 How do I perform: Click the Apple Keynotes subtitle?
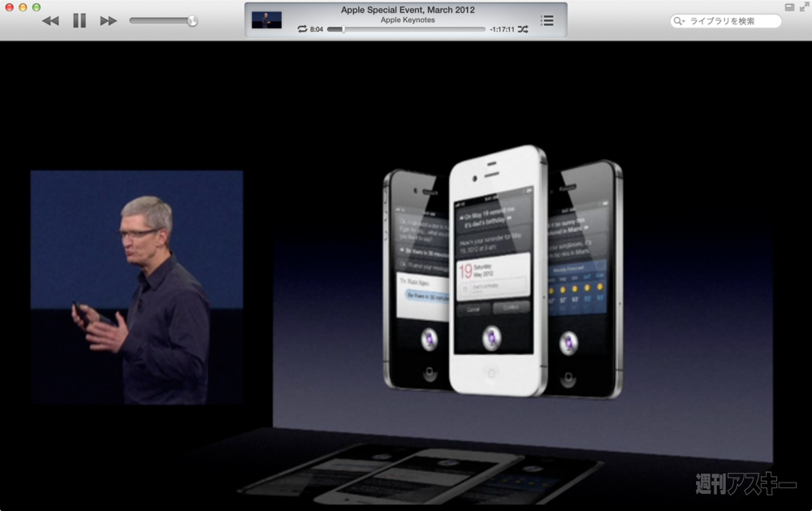(x=408, y=19)
